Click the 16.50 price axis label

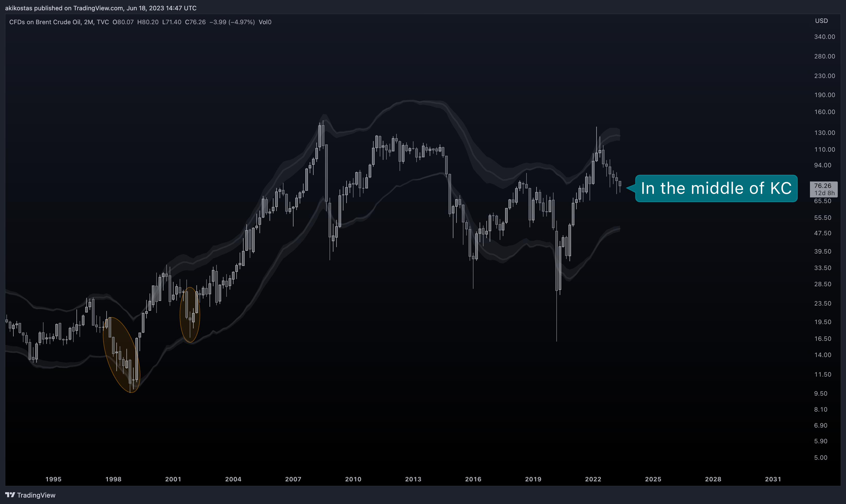(823, 338)
